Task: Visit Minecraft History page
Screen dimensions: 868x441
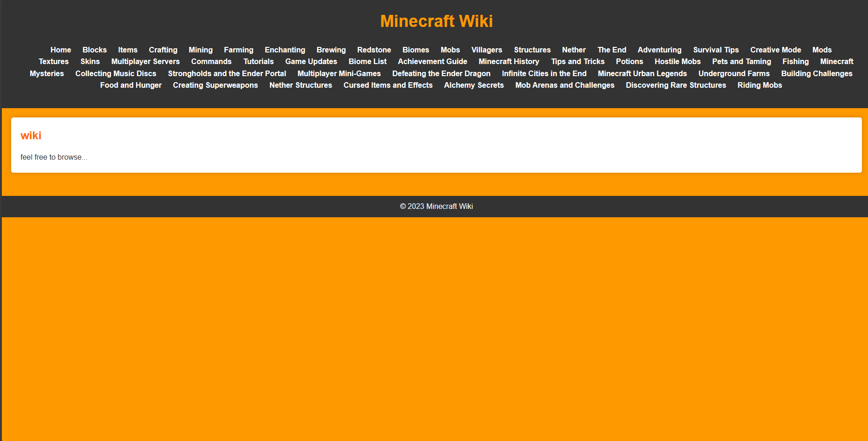Action: click(x=509, y=61)
